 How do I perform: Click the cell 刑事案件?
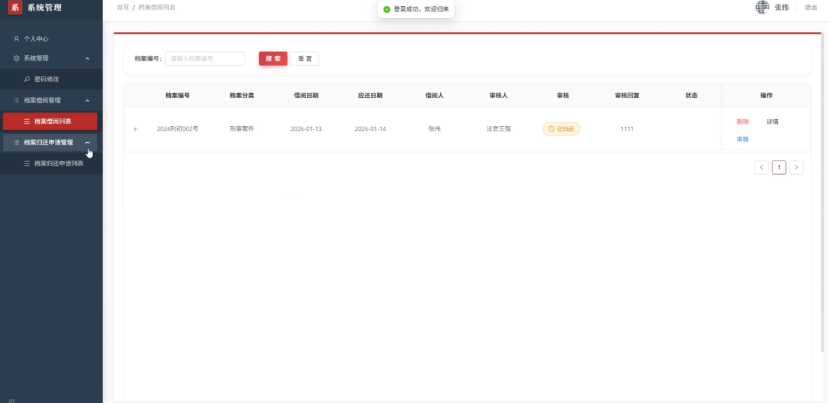242,129
